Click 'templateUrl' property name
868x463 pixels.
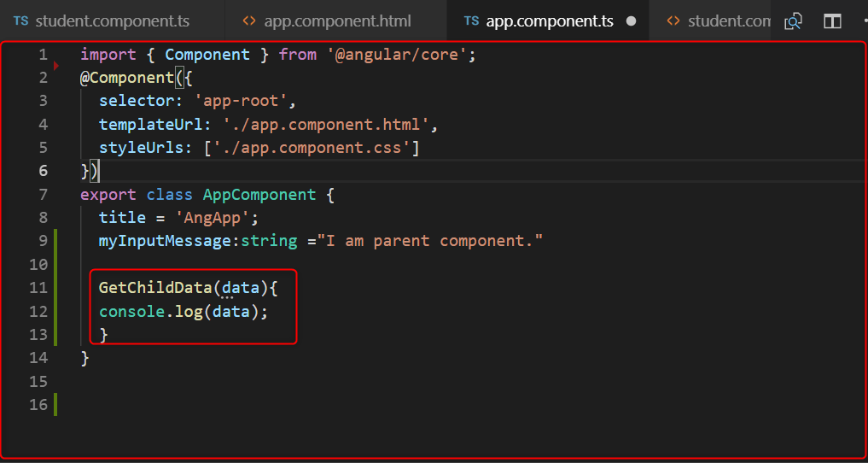point(150,126)
